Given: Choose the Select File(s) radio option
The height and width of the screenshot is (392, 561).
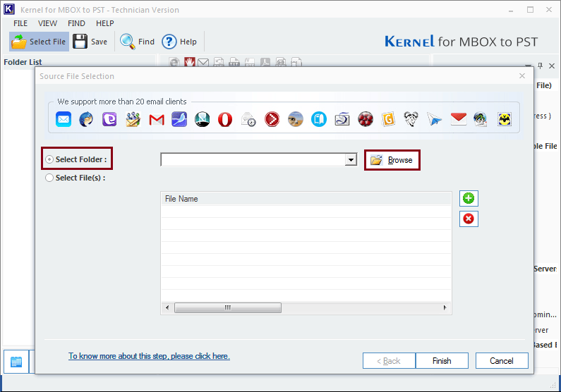Looking at the screenshot, I should (49, 178).
